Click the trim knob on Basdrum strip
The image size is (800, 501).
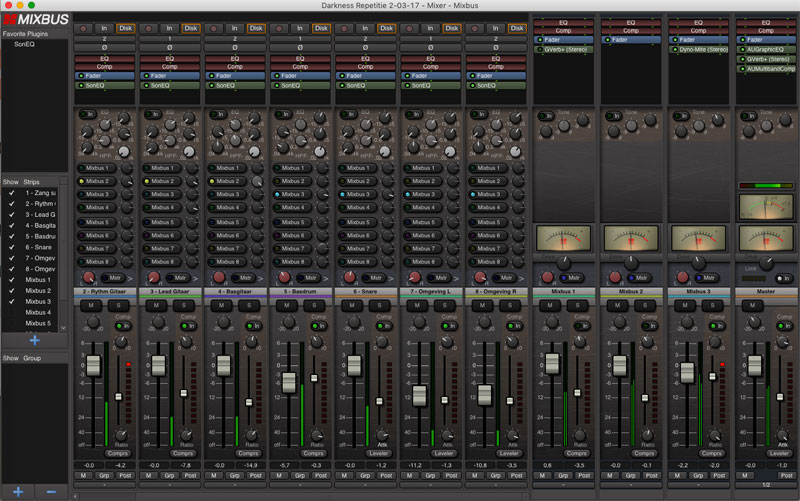point(289,322)
